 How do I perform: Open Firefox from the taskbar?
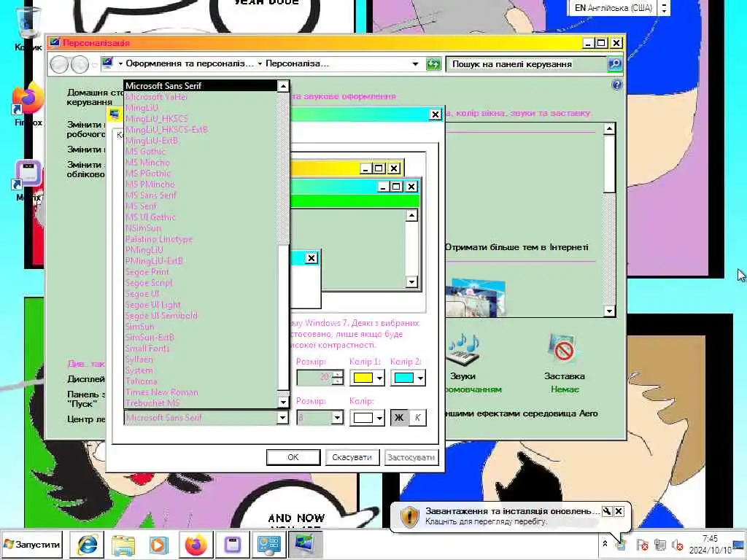tap(196, 544)
